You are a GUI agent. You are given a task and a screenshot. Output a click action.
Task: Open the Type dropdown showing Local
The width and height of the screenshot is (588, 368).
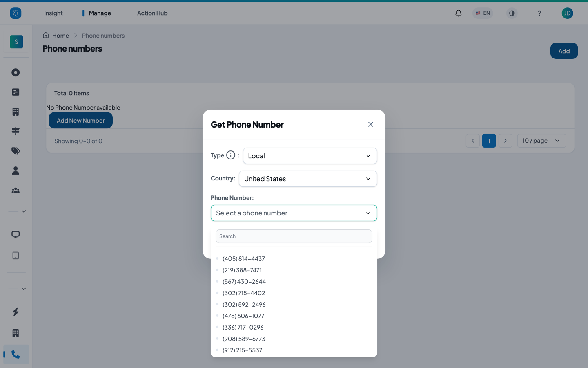point(310,156)
